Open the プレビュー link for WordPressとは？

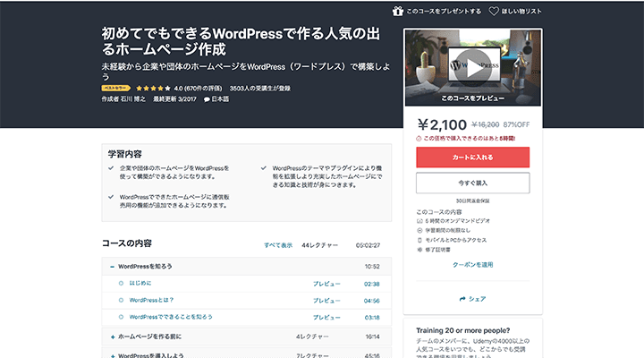tap(326, 301)
